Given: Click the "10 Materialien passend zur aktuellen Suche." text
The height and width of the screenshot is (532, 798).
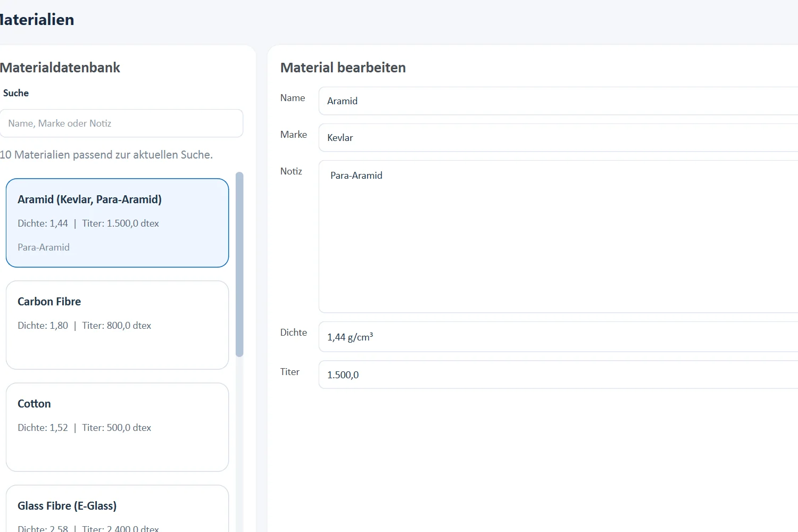Looking at the screenshot, I should click(106, 155).
